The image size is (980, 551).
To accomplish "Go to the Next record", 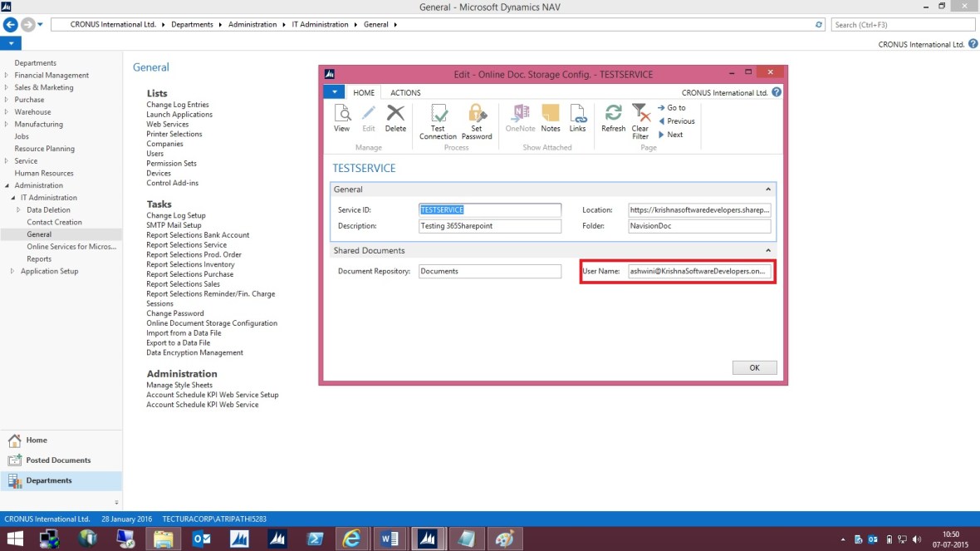I will coord(674,134).
